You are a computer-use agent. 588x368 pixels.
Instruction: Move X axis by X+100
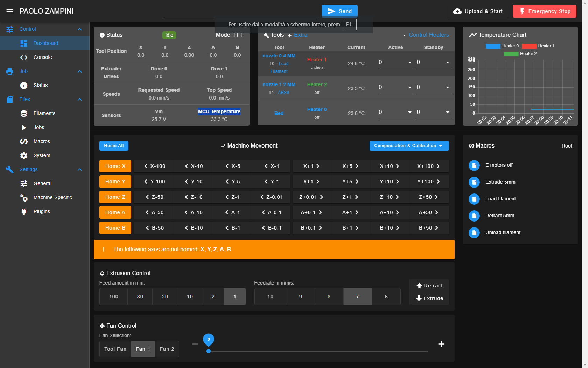pos(429,166)
